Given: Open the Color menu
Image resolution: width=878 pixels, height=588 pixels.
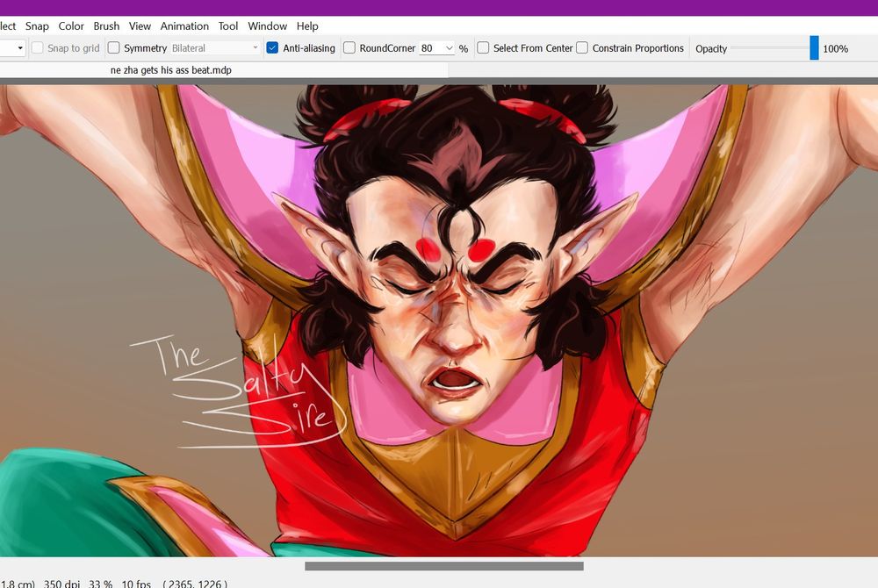Looking at the screenshot, I should coord(71,26).
